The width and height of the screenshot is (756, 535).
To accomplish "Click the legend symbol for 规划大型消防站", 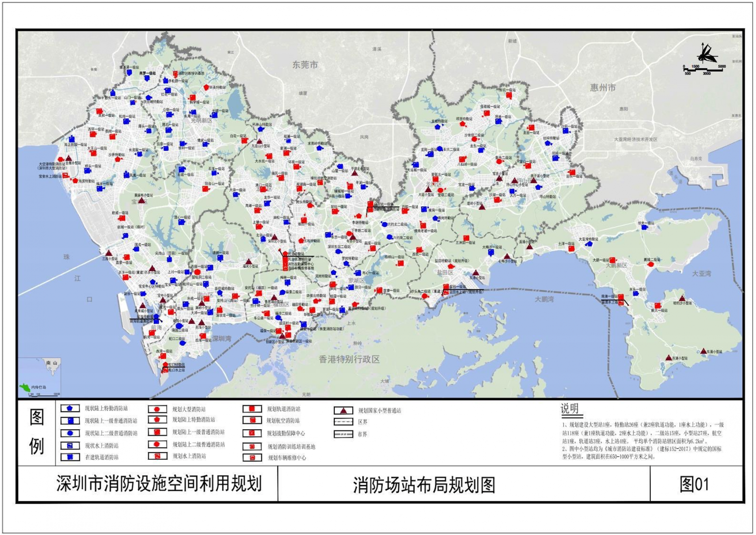I will tap(157, 409).
